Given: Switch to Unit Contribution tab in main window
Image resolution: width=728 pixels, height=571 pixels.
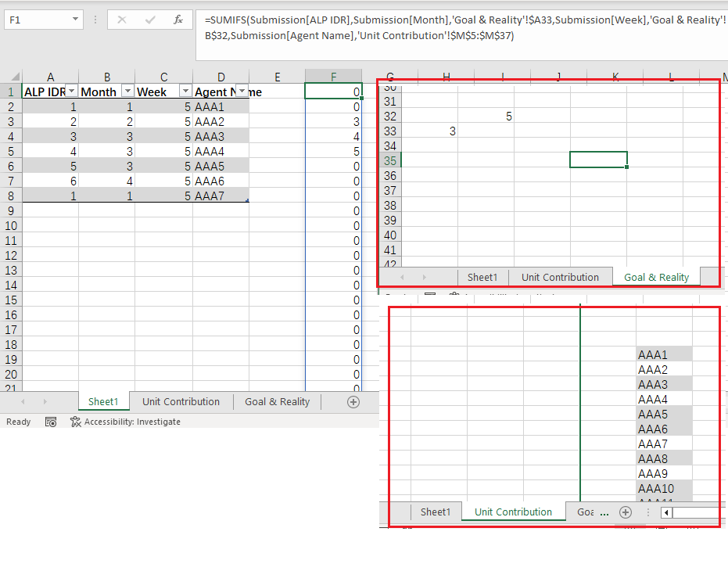Looking at the screenshot, I should tap(181, 402).
